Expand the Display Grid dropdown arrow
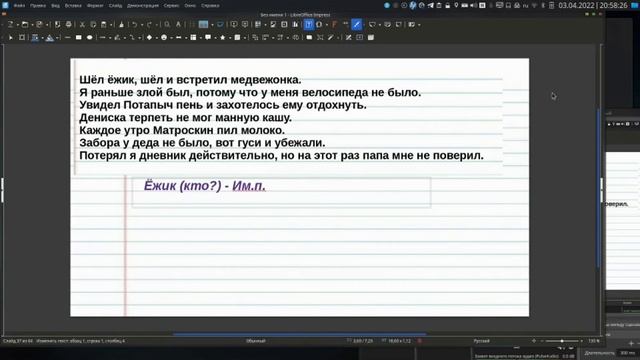 (x=212, y=25)
